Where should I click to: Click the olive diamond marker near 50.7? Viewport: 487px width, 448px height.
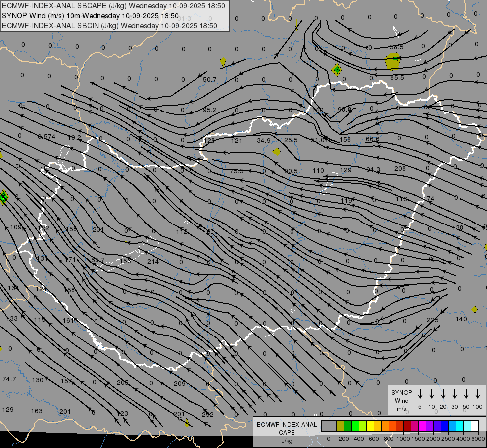(x=223, y=62)
